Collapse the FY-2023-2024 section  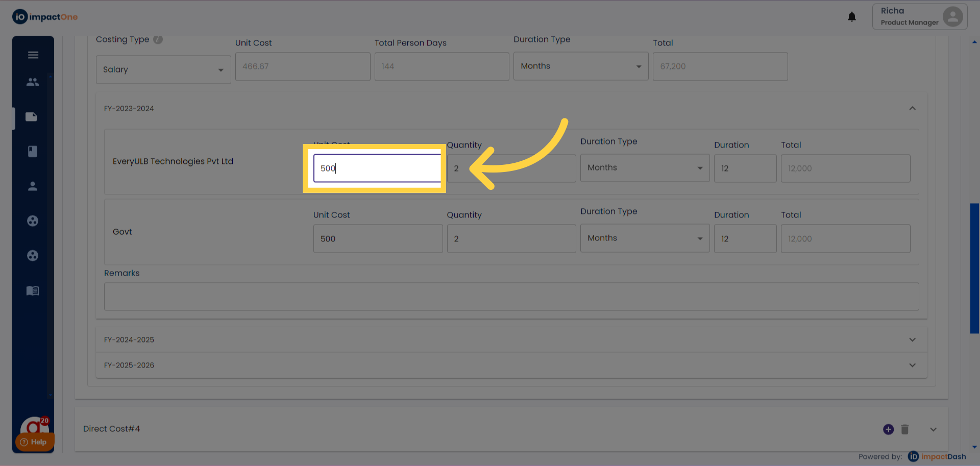912,108
